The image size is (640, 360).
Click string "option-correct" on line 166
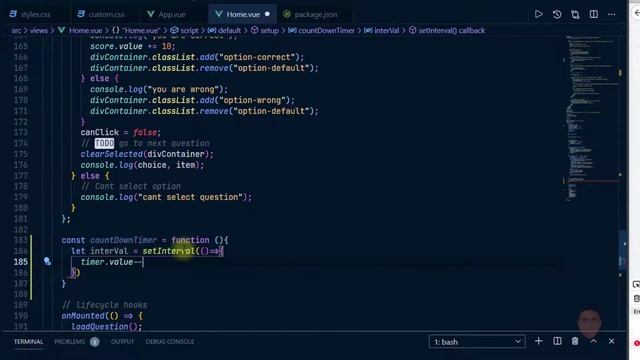point(257,57)
